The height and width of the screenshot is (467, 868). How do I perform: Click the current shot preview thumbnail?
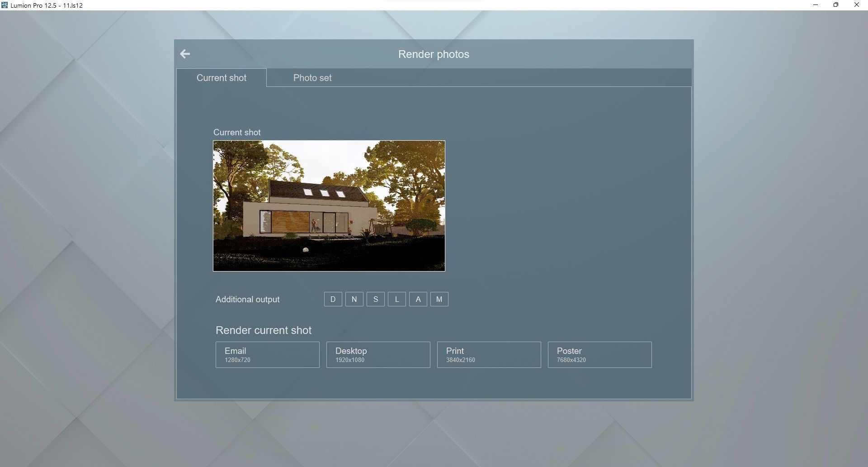(x=329, y=206)
